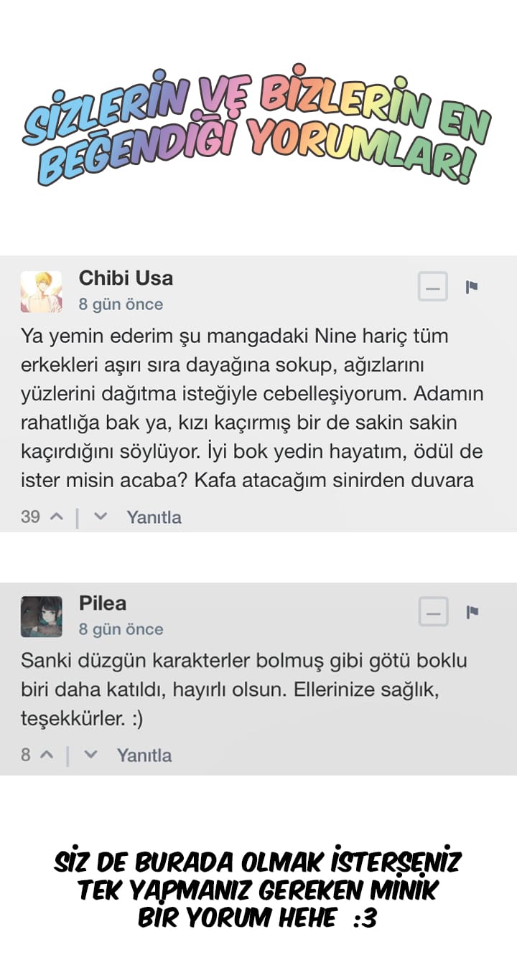Collapse Pilea's comment with minus button
This screenshot has width=517, height=980.
[x=433, y=613]
